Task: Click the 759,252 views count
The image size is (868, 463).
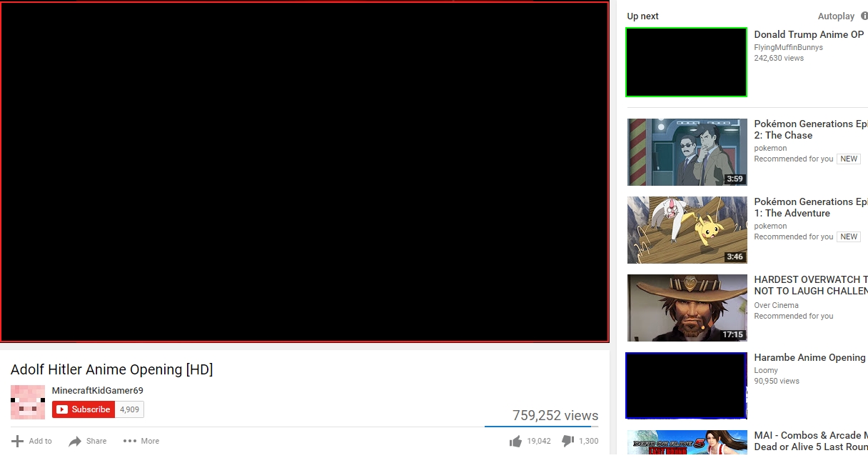Action: (555, 415)
